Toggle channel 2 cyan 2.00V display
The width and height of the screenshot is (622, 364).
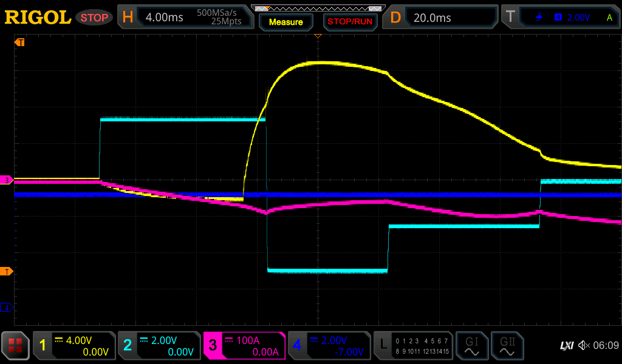pyautogui.click(x=159, y=346)
